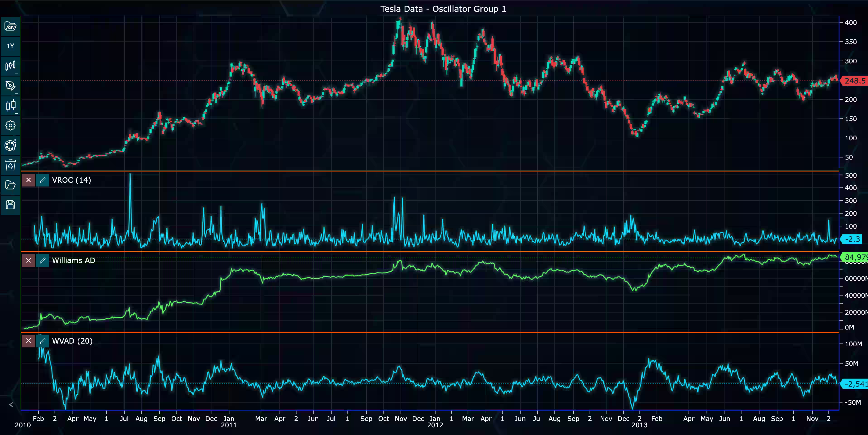Click the 0M tick on Williams AD axis

pos(849,327)
